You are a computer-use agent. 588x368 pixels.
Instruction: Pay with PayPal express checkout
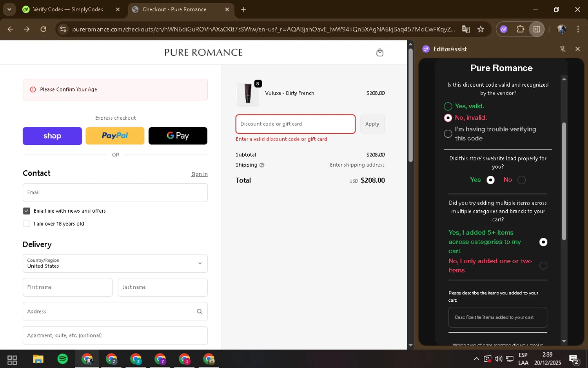tap(115, 136)
